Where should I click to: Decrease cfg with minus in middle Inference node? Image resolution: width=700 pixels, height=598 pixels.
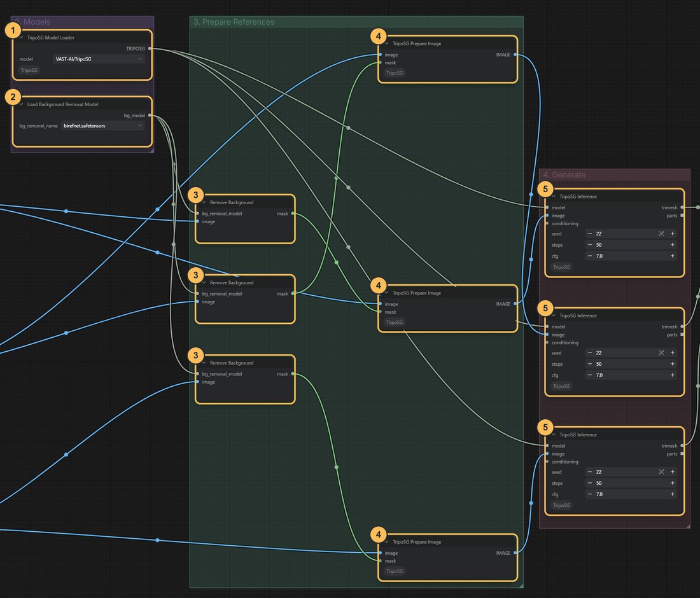coord(590,375)
